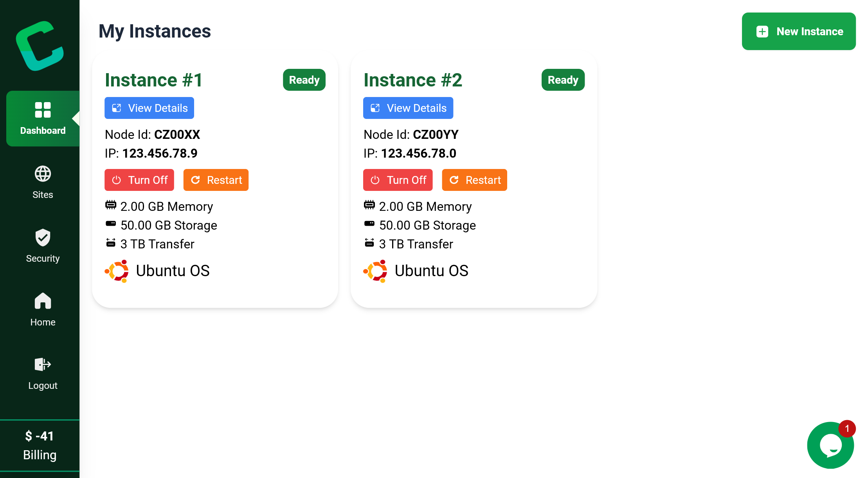Click the Ready status badge on Instance #1
This screenshot has height=478, width=868.
click(304, 80)
